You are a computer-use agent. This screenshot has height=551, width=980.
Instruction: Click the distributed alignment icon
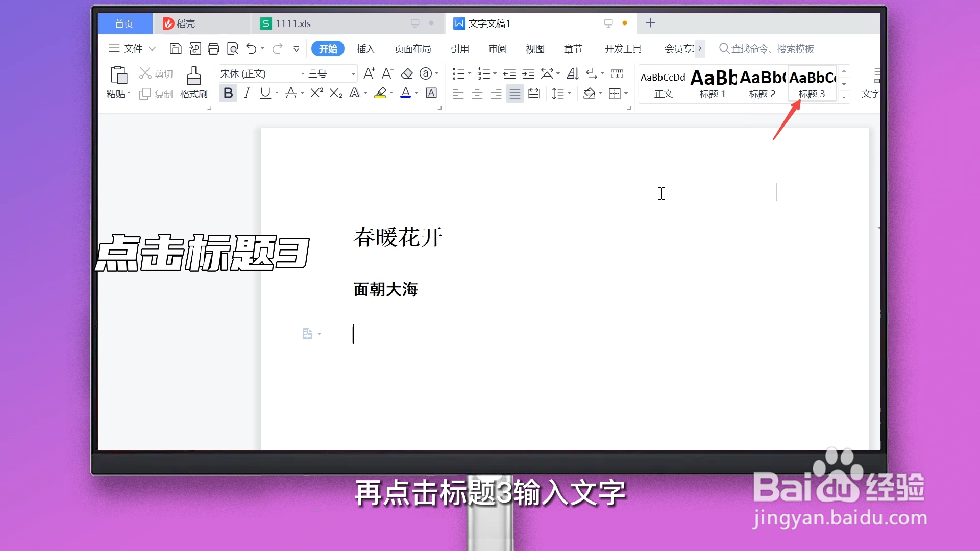click(x=534, y=93)
